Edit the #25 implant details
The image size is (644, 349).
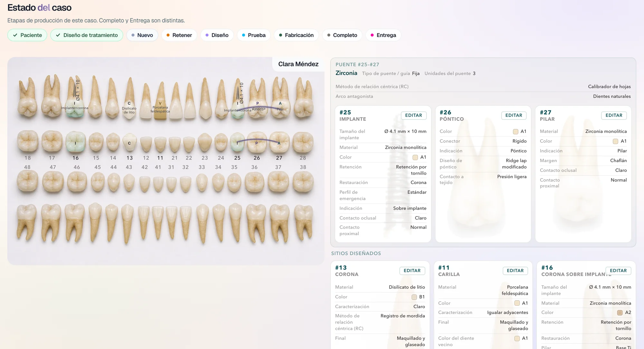point(413,115)
